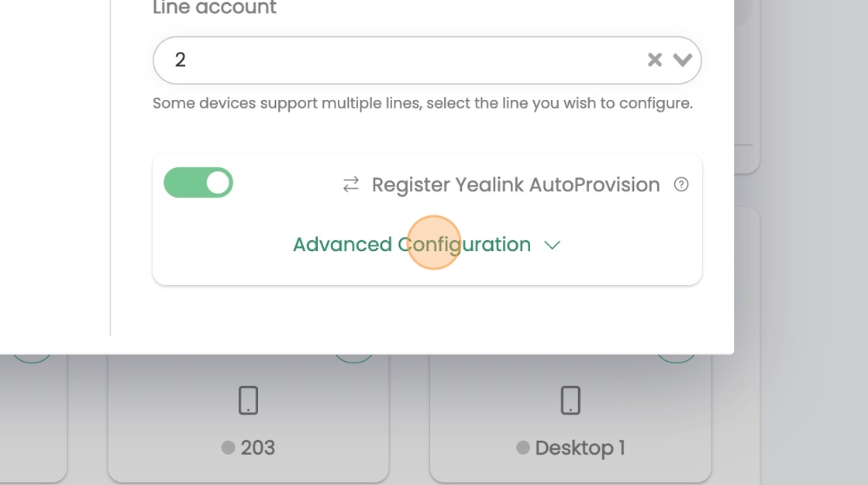Open the Line account dropdown arrow
Screen dimensions: 868x485
click(x=683, y=60)
